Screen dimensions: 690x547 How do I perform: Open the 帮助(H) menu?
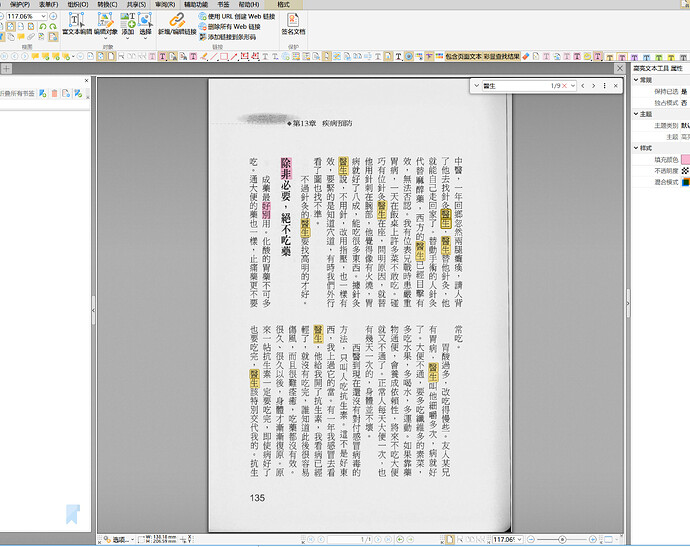[x=249, y=4]
